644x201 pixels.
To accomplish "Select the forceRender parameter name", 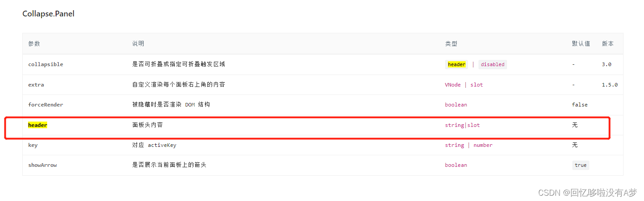I will tap(46, 105).
